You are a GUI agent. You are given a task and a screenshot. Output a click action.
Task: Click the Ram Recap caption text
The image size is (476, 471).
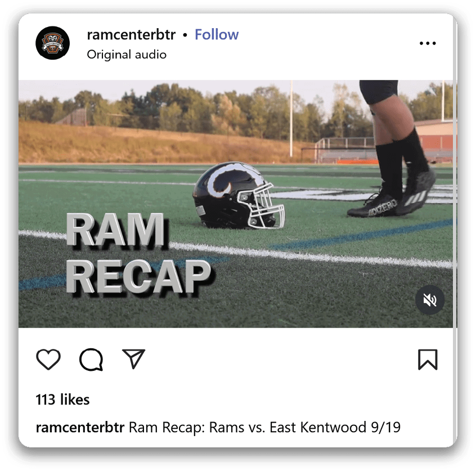coord(264,427)
